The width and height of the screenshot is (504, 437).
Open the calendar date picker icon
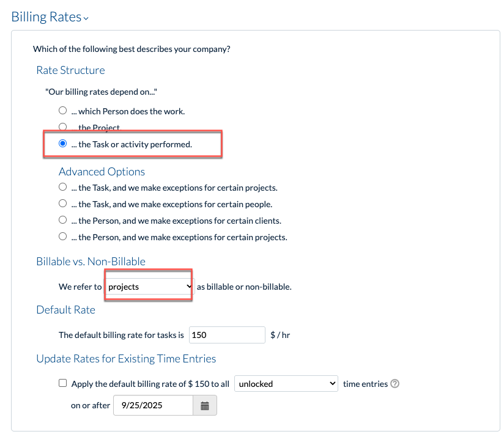pos(206,405)
